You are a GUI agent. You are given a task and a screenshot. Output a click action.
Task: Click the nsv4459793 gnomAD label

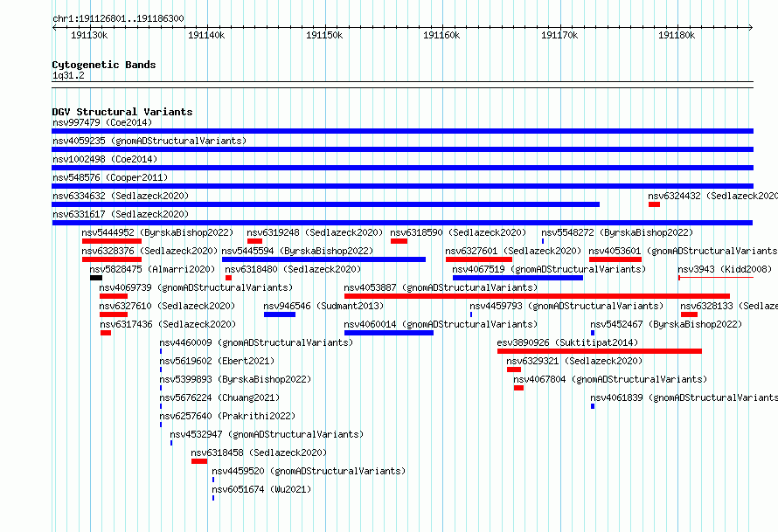pyautogui.click(x=566, y=306)
